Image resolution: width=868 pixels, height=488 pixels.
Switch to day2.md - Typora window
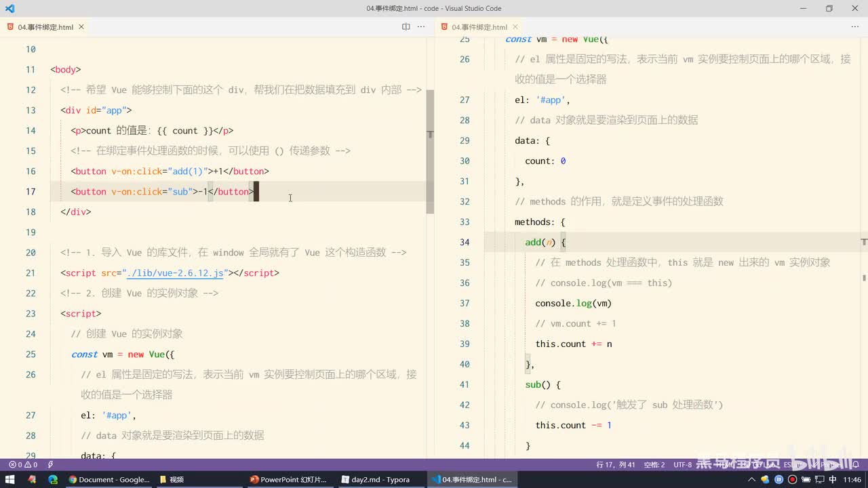click(x=380, y=479)
